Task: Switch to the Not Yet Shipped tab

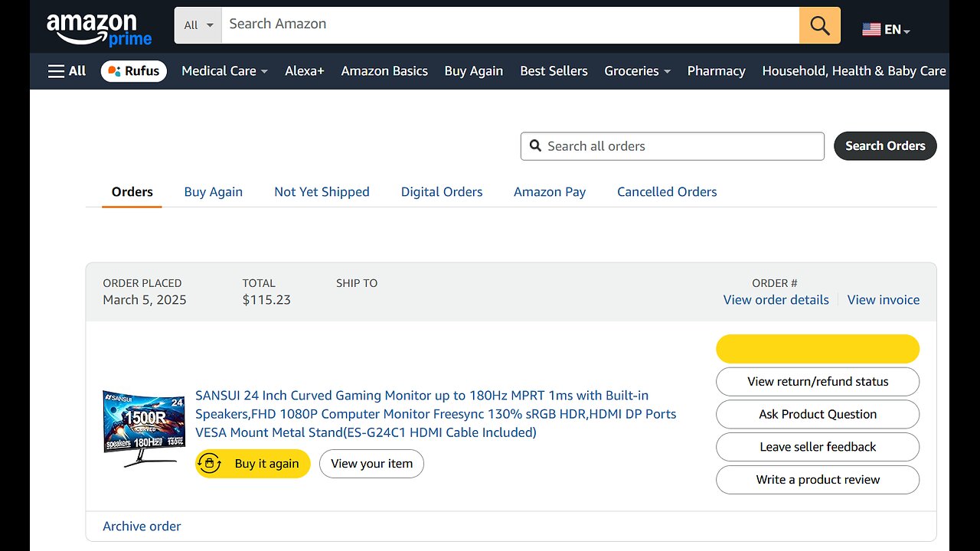Action: click(322, 192)
